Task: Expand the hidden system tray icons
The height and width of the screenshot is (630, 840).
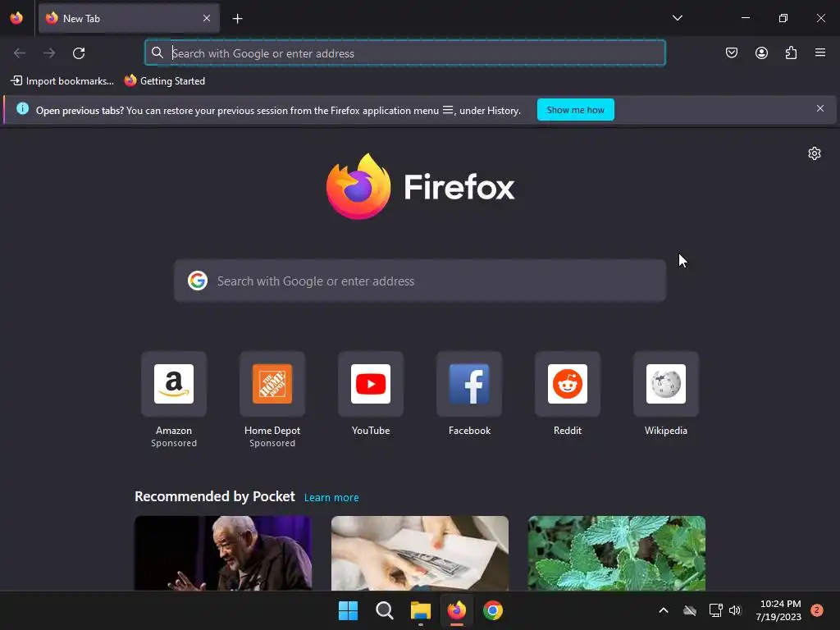Action: pyautogui.click(x=663, y=610)
